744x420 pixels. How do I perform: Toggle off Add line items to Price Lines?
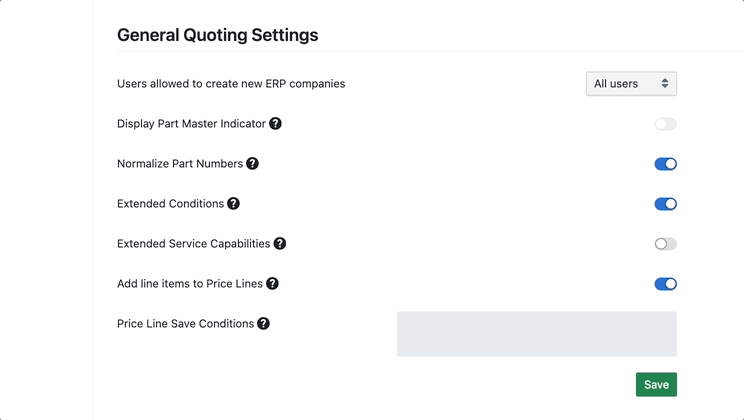665,284
